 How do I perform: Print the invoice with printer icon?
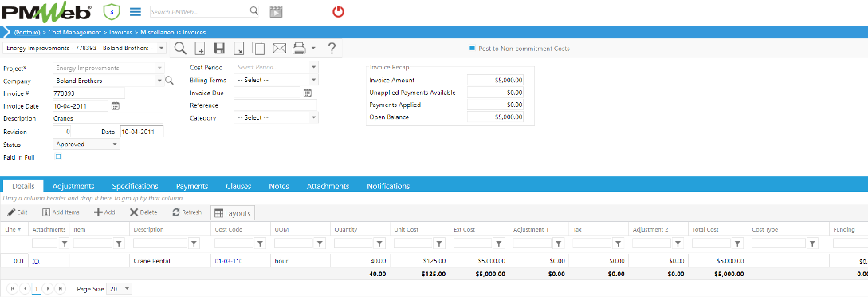pos(299,48)
